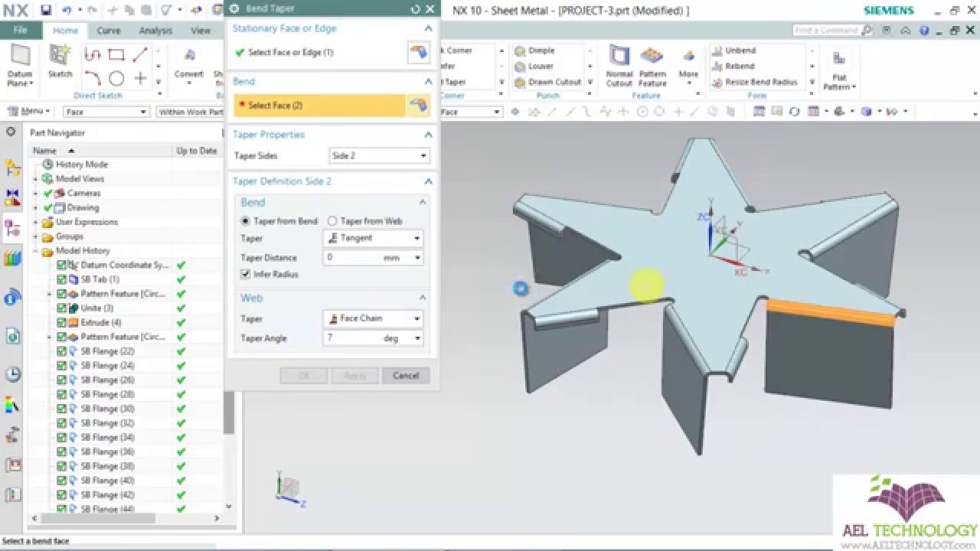Start a new Sketch
The width and height of the screenshot is (980, 551).
pyautogui.click(x=60, y=61)
